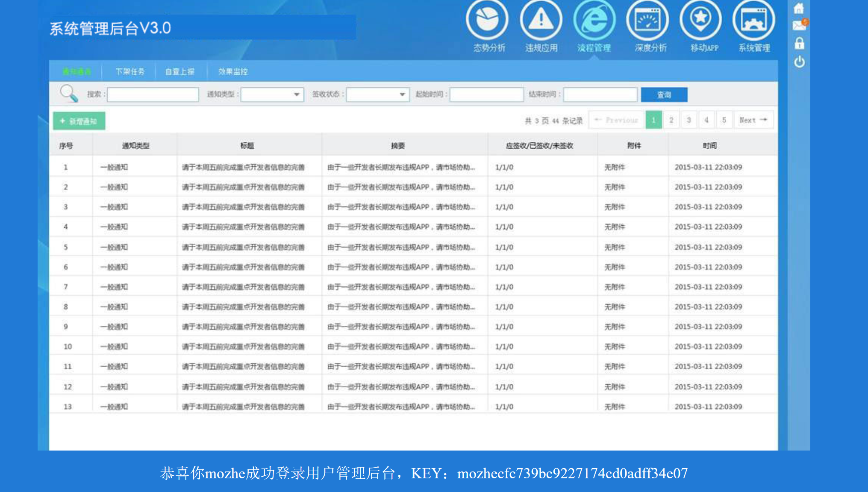Image resolution: width=868 pixels, height=492 pixels.
Task: Click the power logout icon
Action: 799,62
